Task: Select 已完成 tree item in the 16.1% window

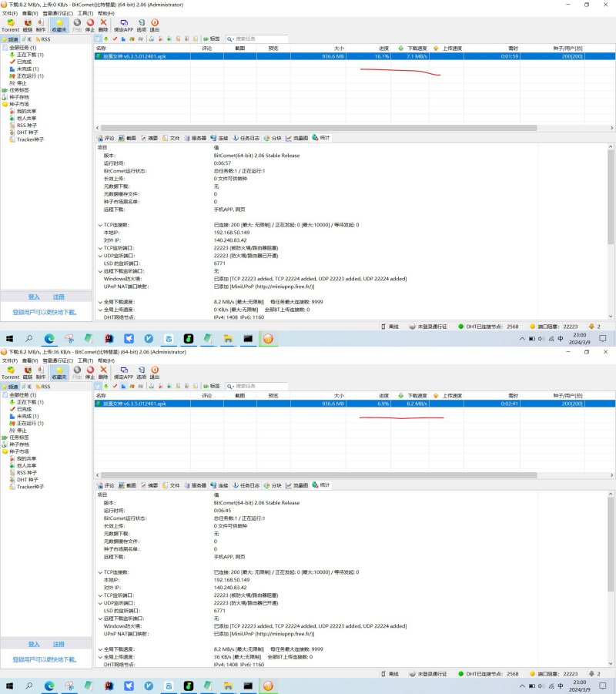Action: click(21, 62)
